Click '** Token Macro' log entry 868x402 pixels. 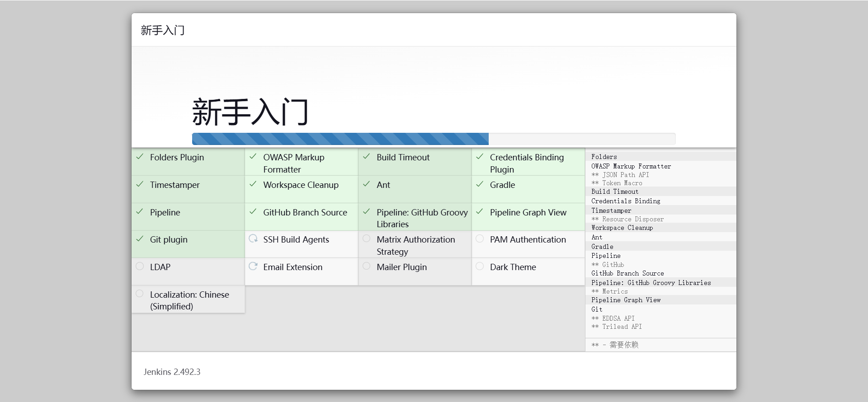point(617,183)
